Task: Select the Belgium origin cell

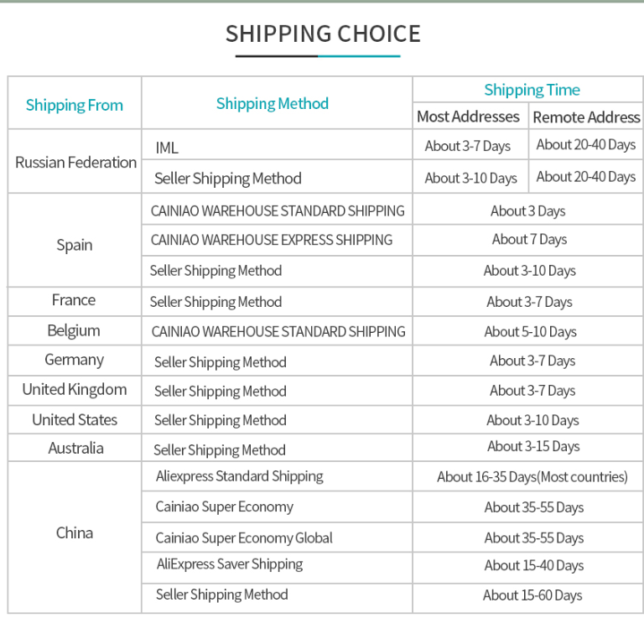Action: tap(74, 330)
